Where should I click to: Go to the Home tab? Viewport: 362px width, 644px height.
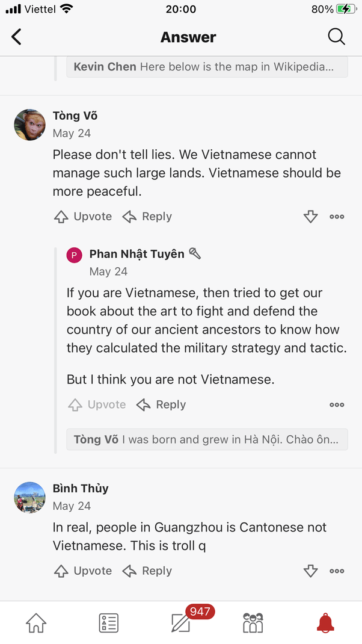tap(36, 623)
